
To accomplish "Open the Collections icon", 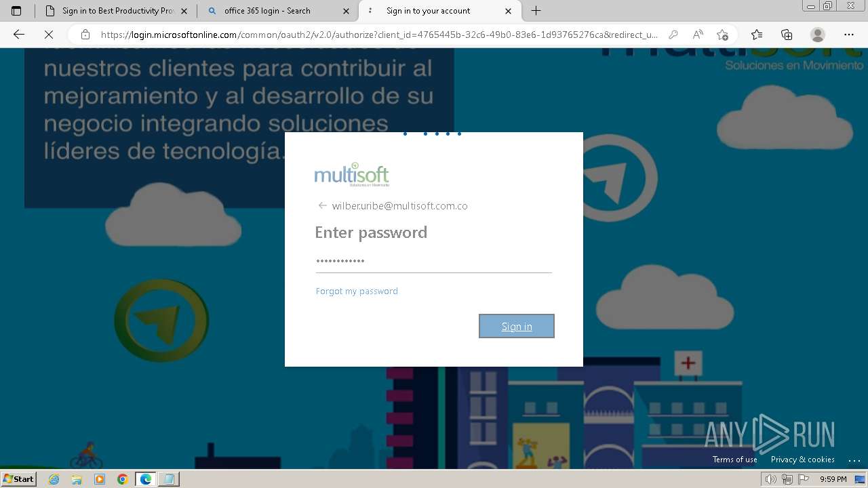I will coord(787,35).
